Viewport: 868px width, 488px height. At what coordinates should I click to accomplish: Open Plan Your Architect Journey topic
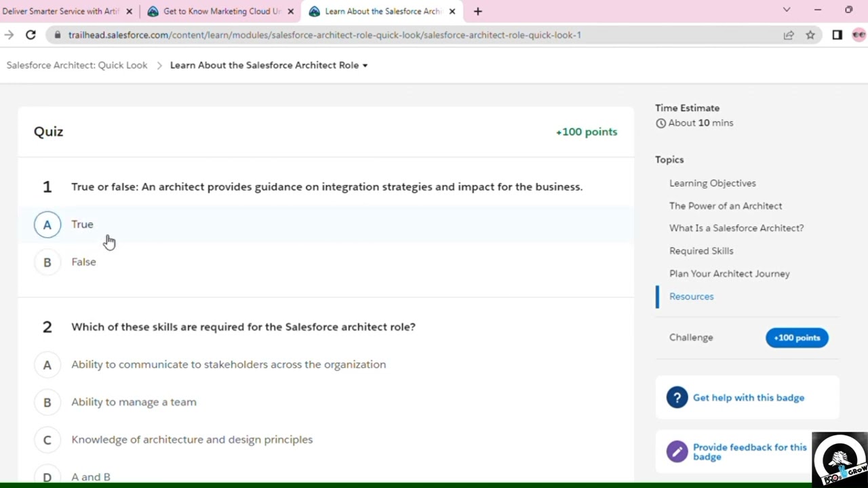point(730,274)
